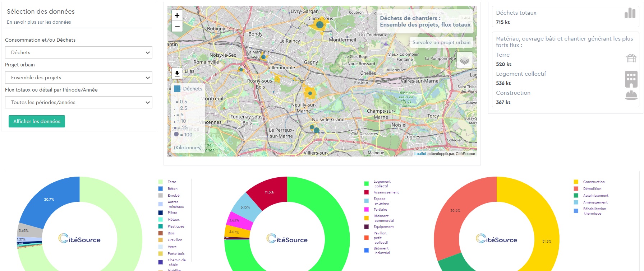Click the large Clichy-sous-Bois project marker
Screen dimensions: 644x271
coord(319,25)
